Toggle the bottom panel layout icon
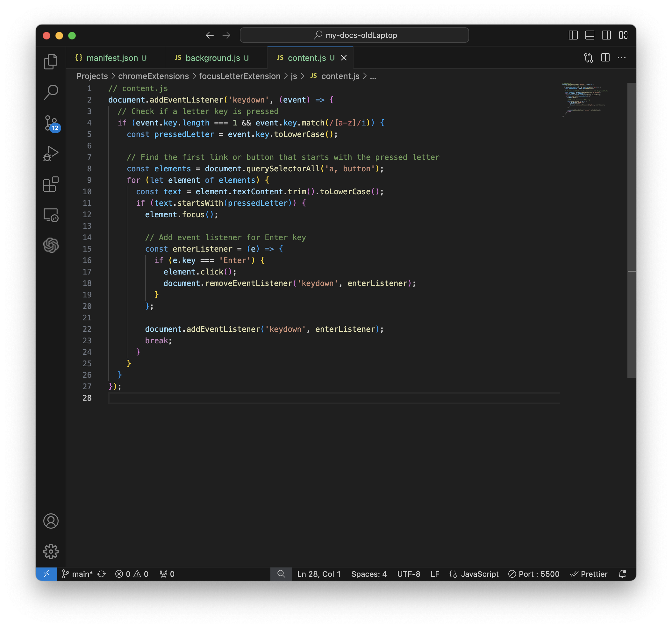This screenshot has width=672, height=628. coord(590,35)
